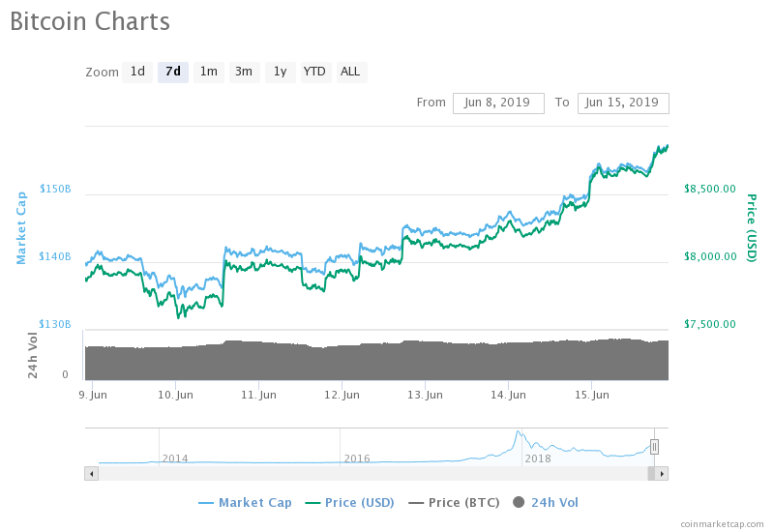774x532 pixels.
Task: Click the 2018 peak in navigator chart
Action: (x=519, y=432)
